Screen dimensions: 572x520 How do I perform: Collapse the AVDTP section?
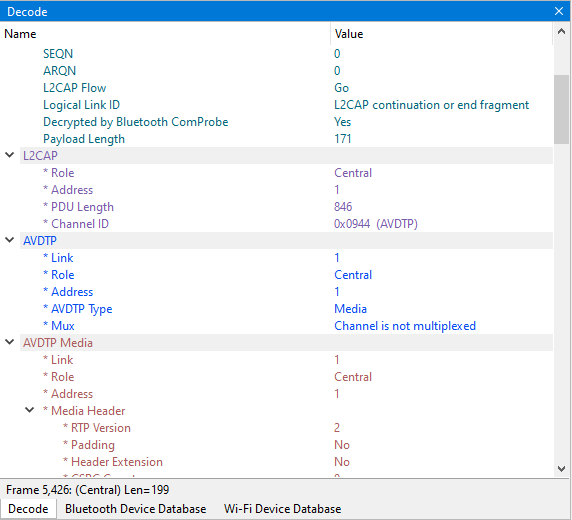[10, 240]
